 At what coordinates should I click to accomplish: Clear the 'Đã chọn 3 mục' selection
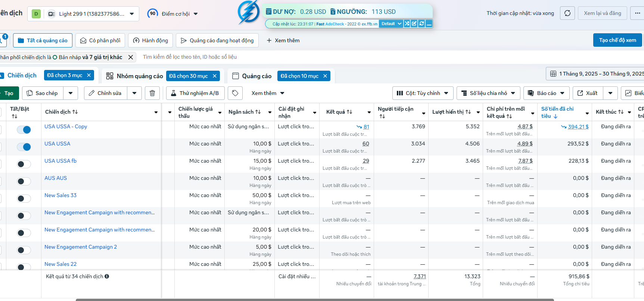(89, 75)
